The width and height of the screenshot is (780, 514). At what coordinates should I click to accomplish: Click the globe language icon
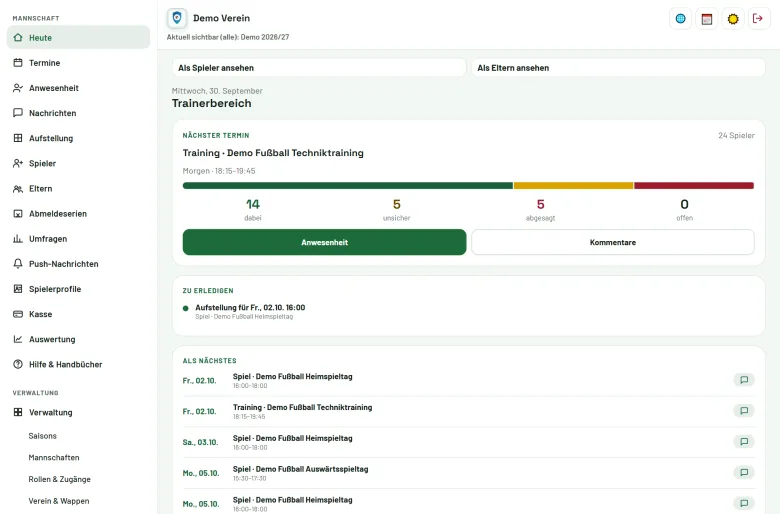pos(681,19)
